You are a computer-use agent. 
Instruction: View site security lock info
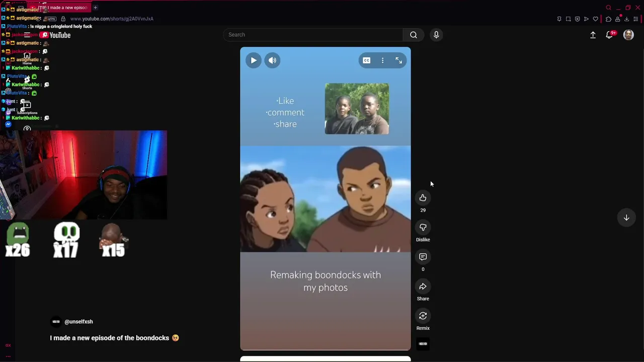62,19
